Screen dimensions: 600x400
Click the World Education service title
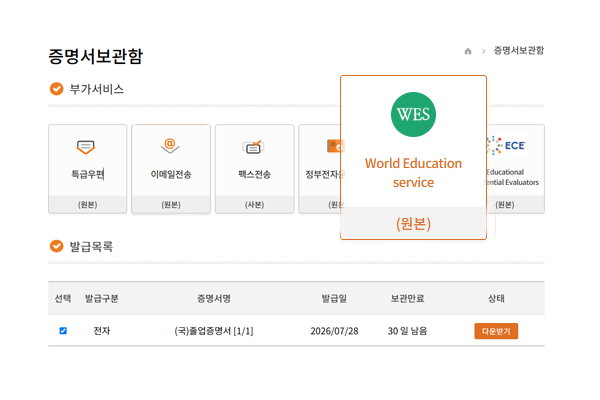413,173
